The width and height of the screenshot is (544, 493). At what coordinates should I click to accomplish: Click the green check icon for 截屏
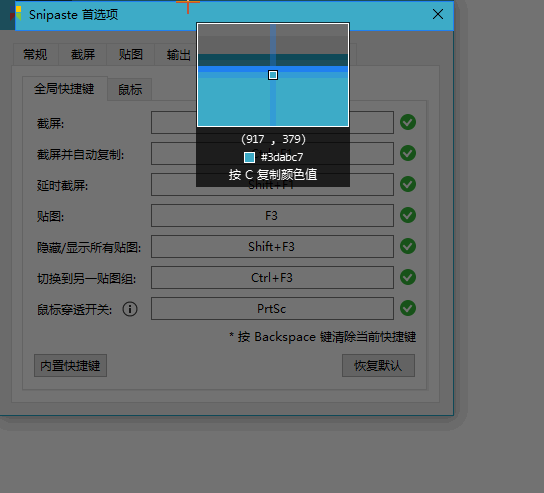pos(408,122)
